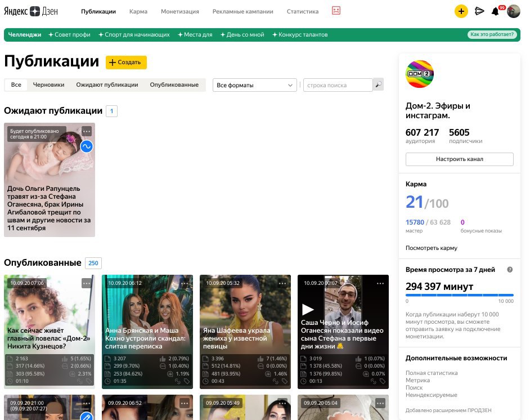Click the user avatar in header
The width and height of the screenshot is (530, 420).
click(514, 11)
